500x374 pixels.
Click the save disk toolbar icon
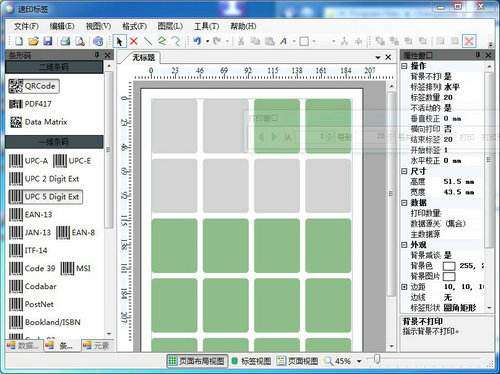[x=48, y=41]
